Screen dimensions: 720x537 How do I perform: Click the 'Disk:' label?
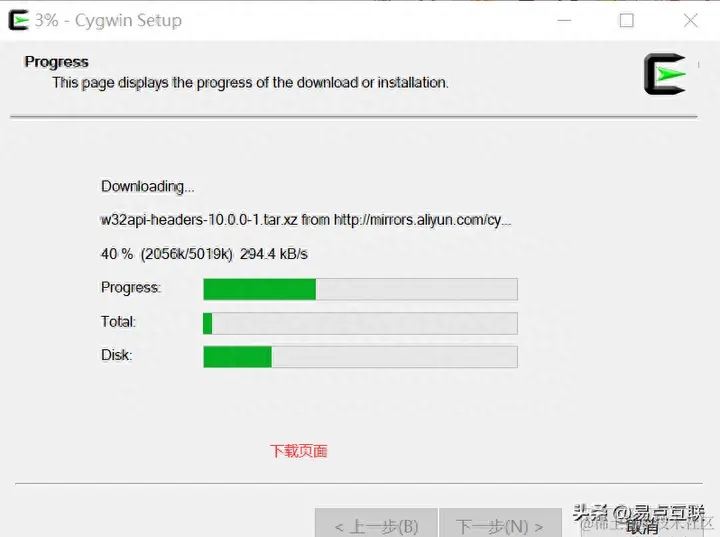(117, 355)
